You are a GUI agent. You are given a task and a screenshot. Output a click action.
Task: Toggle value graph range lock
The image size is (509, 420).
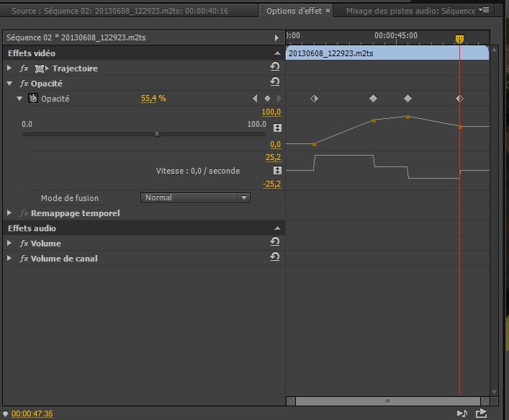277,128
